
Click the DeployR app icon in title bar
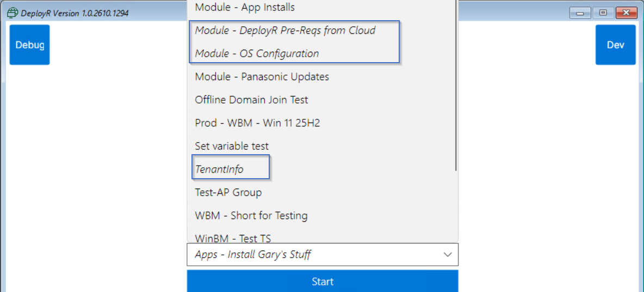(x=13, y=13)
